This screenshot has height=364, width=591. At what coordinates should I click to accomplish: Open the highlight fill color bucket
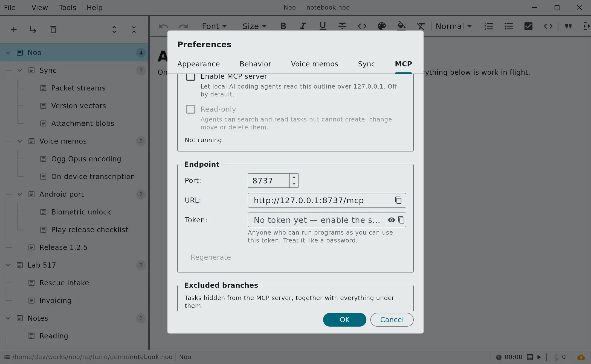click(401, 26)
